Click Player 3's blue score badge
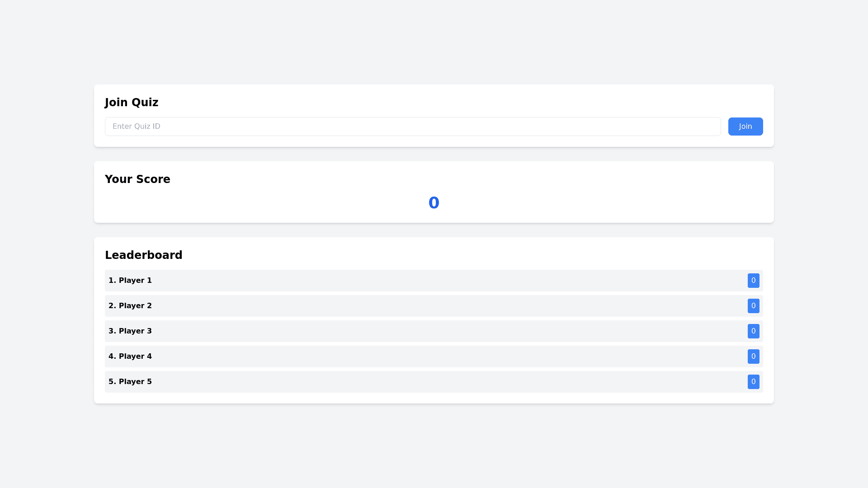 tap(753, 331)
